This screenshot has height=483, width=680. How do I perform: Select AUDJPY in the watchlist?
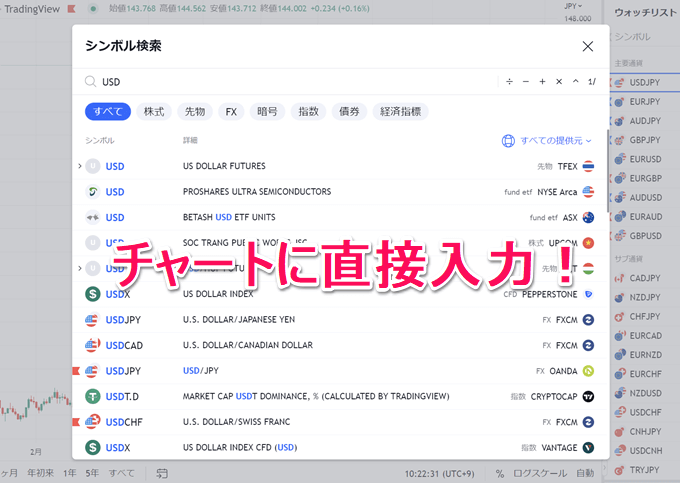tap(645, 121)
